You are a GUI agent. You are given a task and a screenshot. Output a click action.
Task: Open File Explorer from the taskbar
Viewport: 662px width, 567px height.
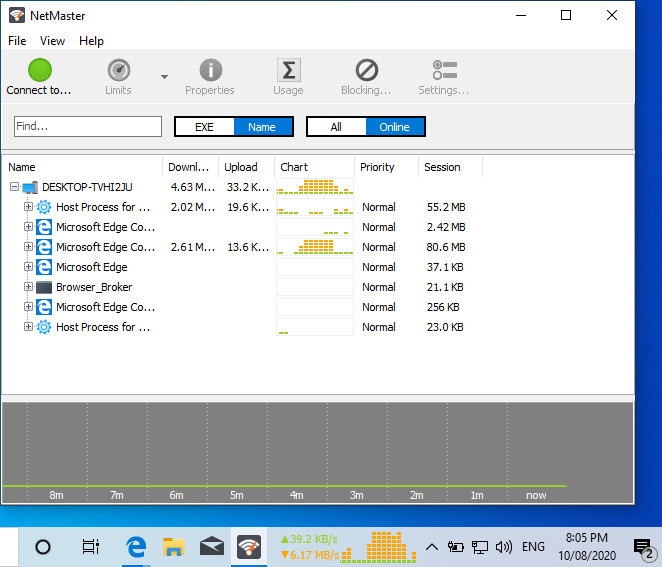tap(174, 547)
